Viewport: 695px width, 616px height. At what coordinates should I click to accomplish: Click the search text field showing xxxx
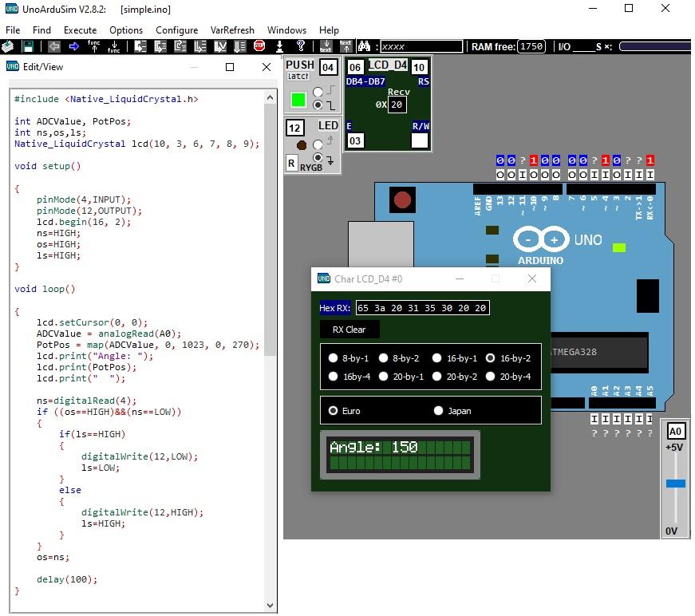coord(421,46)
